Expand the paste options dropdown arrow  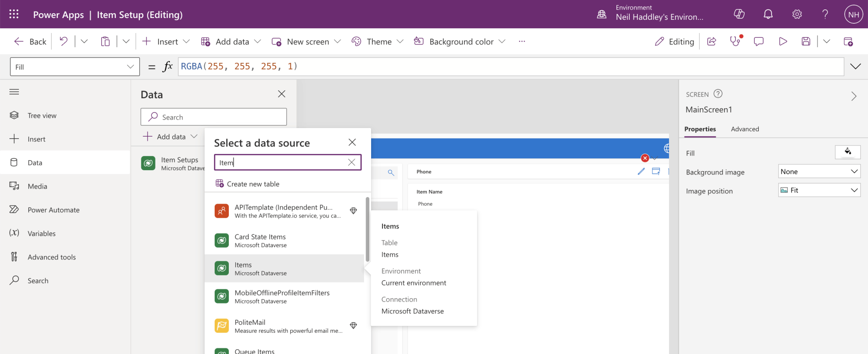[126, 42]
